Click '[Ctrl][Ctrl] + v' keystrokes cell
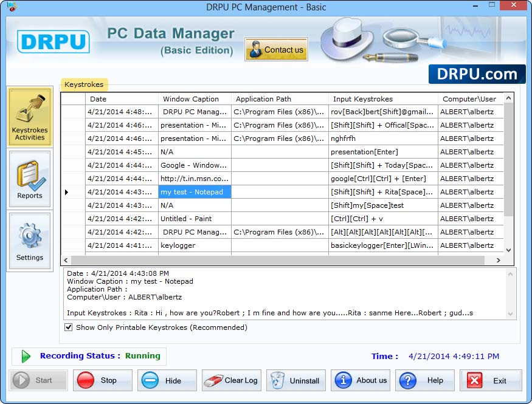Image resolution: width=532 pixels, height=404 pixels. point(383,219)
